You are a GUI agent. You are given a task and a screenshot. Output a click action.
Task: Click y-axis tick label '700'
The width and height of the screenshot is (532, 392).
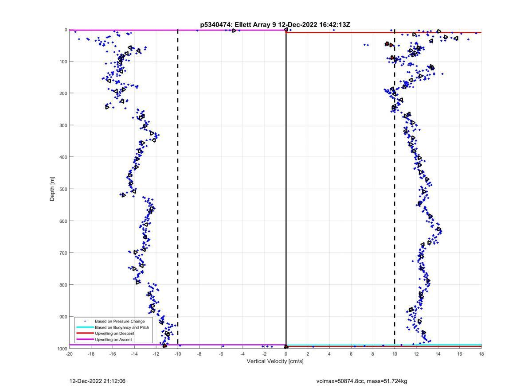click(x=63, y=253)
